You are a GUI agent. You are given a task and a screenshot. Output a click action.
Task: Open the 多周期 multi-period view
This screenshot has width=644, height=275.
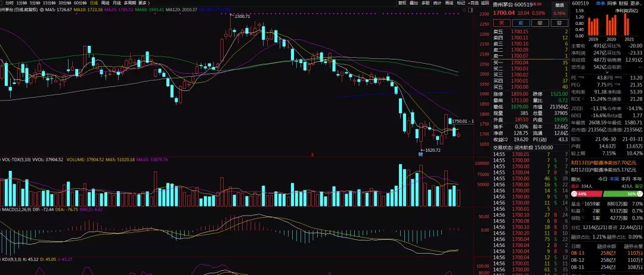click(129, 3)
